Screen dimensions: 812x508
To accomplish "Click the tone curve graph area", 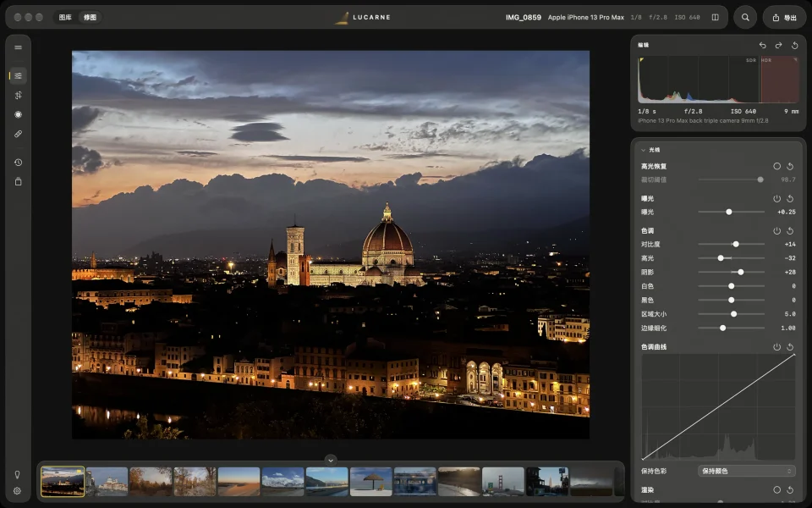I will click(x=718, y=407).
